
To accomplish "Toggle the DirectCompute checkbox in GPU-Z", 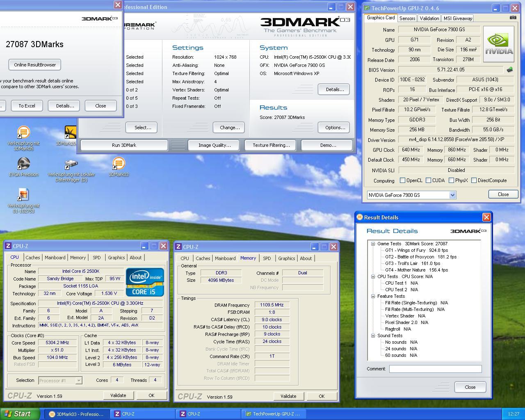I will click(x=474, y=180).
